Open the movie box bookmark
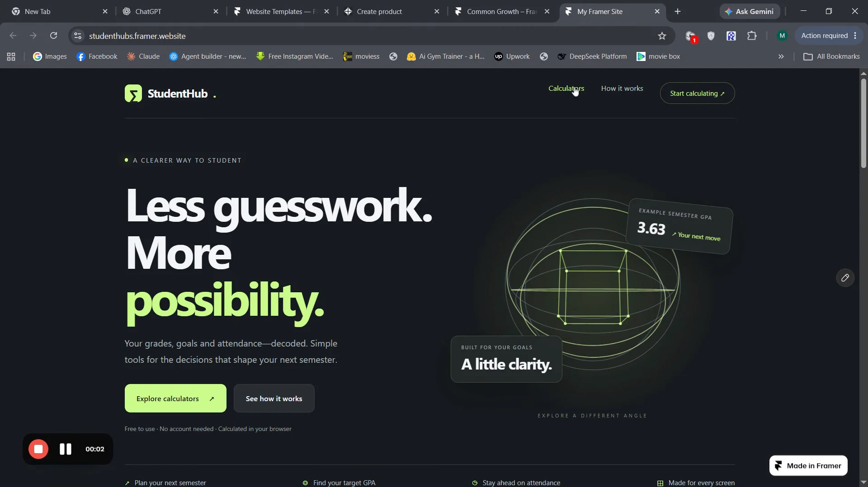The height and width of the screenshot is (487, 868). pyautogui.click(x=658, y=56)
